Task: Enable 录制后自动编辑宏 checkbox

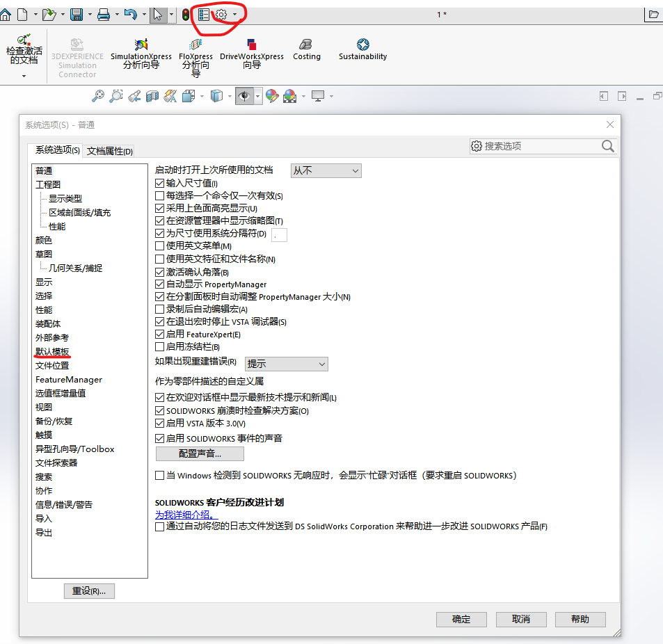Action: pyautogui.click(x=160, y=308)
